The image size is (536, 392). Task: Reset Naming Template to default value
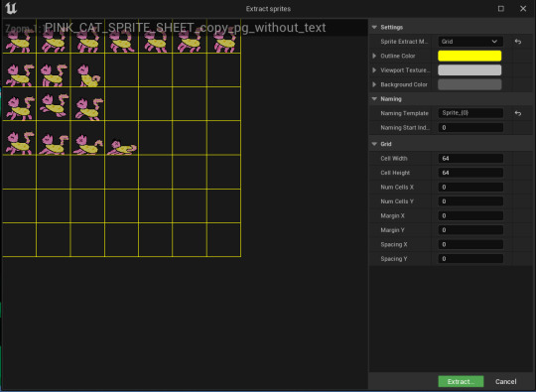(x=518, y=113)
